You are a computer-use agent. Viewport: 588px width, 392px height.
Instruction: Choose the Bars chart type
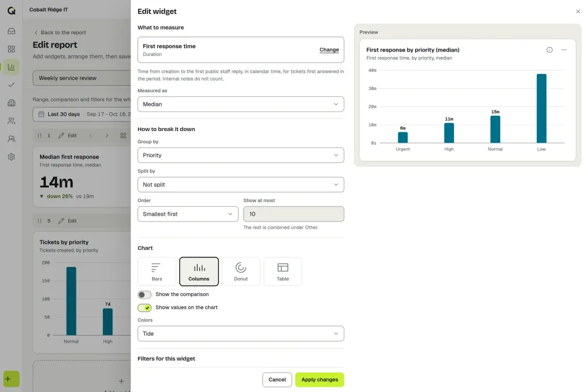157,272
